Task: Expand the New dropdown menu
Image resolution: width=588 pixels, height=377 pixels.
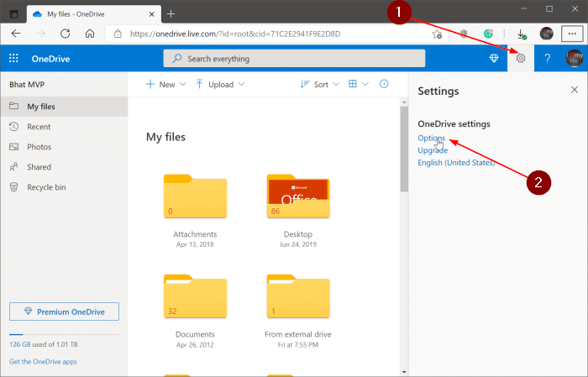Action: tap(165, 84)
